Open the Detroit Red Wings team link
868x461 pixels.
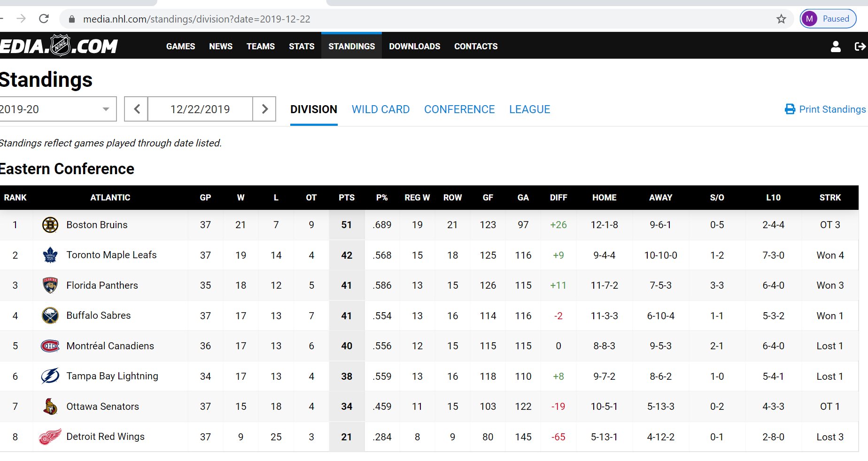(x=105, y=437)
